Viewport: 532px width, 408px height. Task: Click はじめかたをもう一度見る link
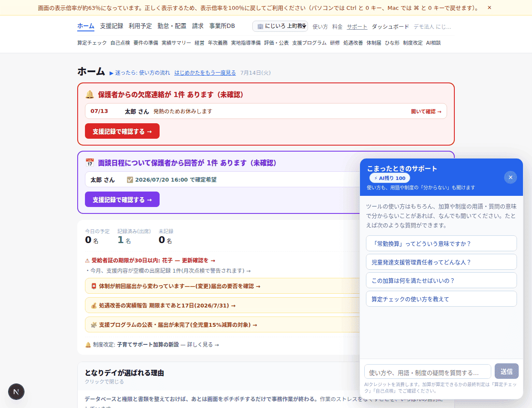point(205,73)
